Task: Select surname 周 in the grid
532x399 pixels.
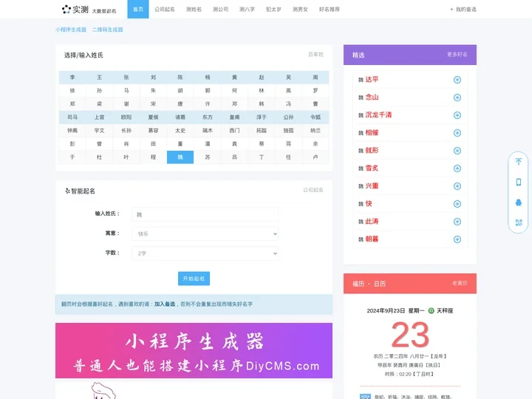Action: tap(316, 78)
